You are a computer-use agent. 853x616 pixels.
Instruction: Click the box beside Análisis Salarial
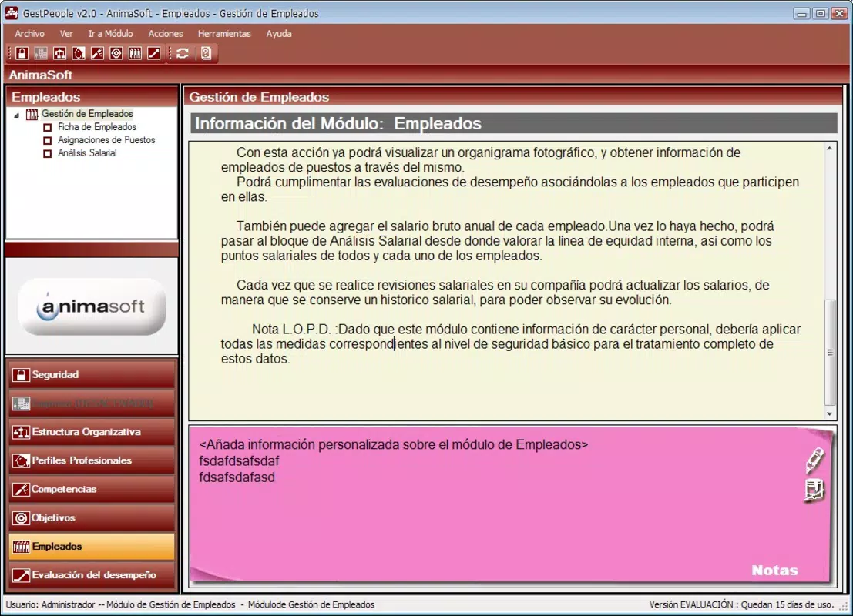(47, 153)
